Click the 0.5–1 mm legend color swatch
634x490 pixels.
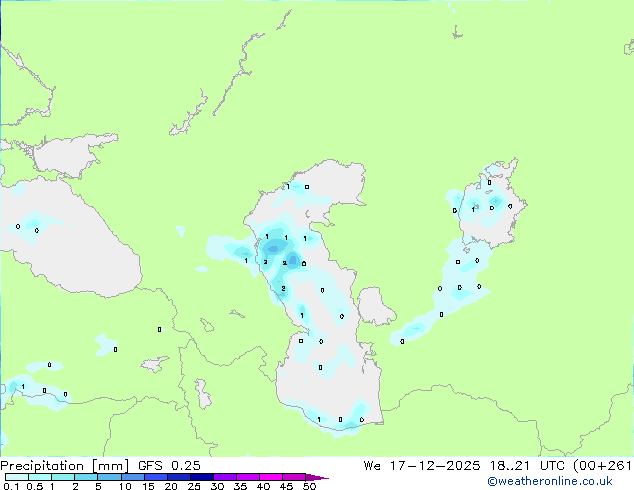click(x=40, y=477)
